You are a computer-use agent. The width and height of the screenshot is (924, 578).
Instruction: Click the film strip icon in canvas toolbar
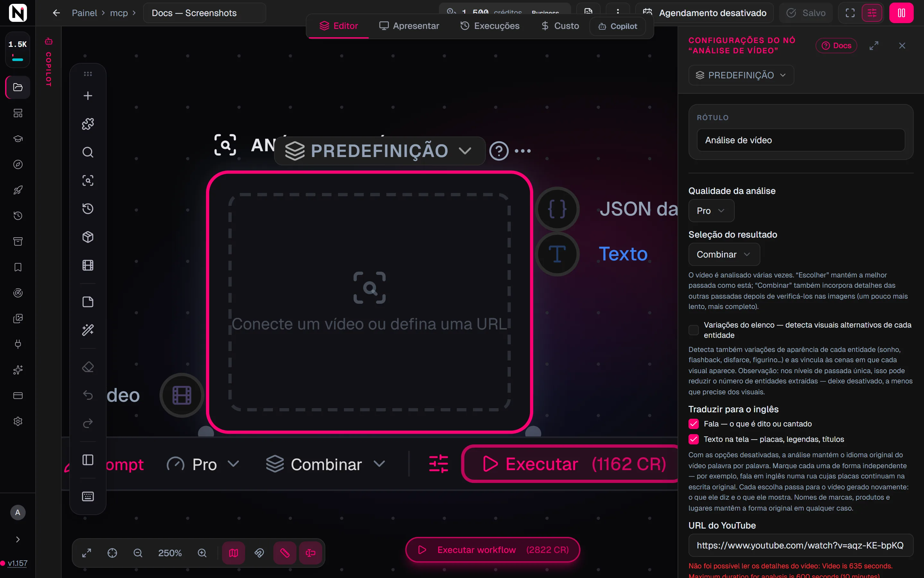coord(88,265)
